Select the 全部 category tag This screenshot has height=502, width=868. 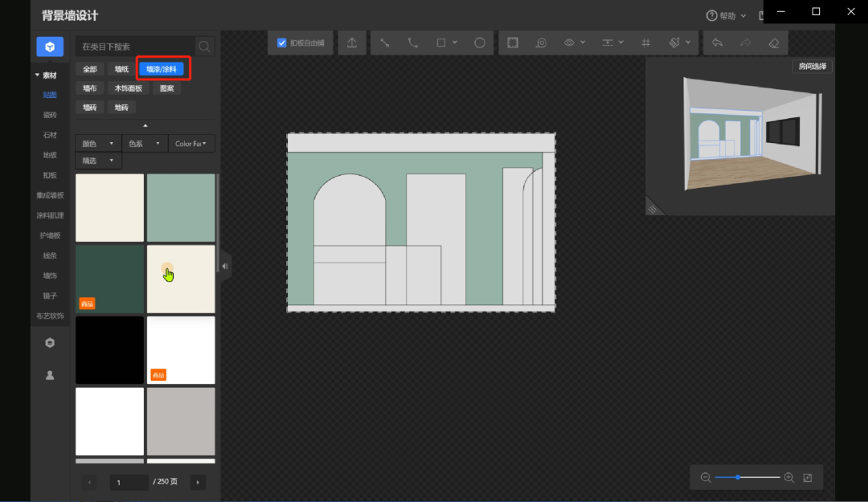click(x=90, y=69)
